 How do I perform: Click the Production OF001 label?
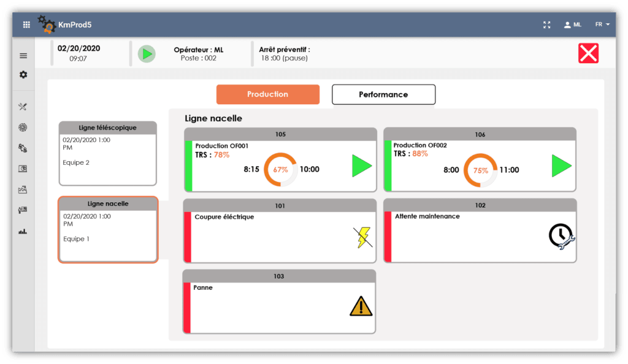click(x=222, y=146)
